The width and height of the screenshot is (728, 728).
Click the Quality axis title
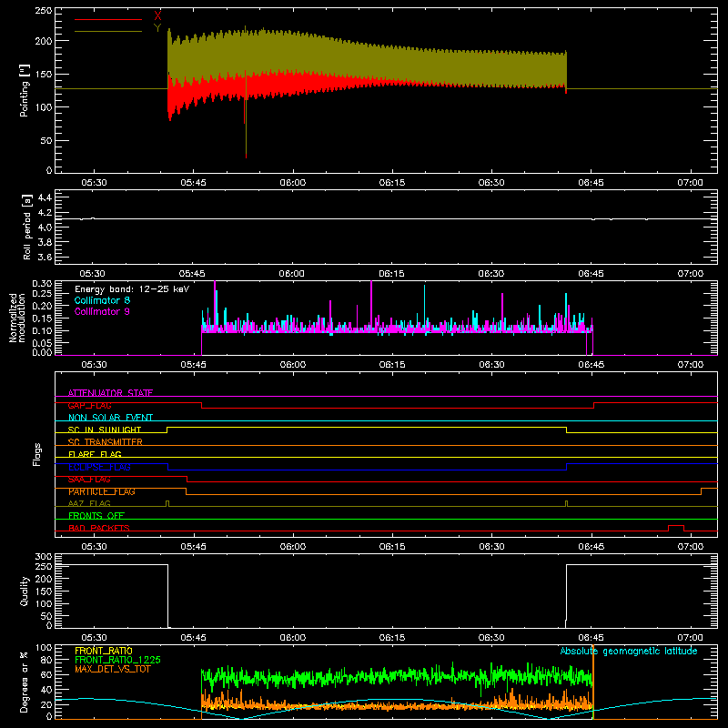coord(25,591)
